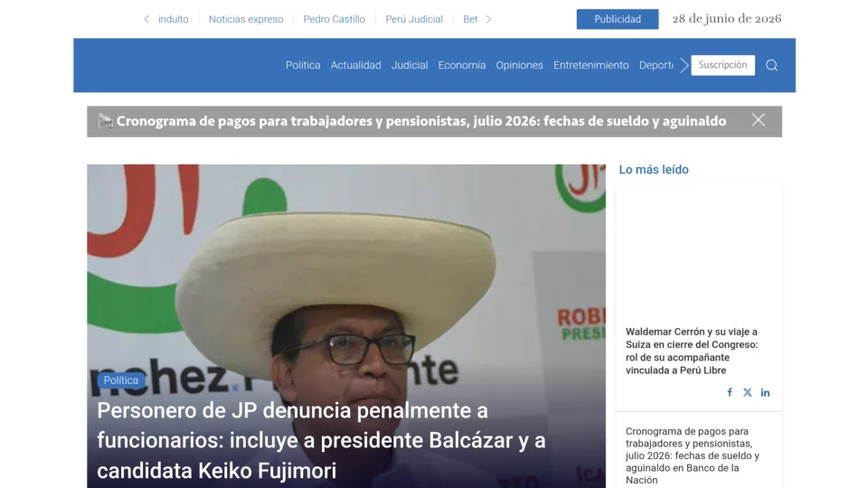Click the date 28 de junio de 2026
Viewport: 868px width, 488px height.
(727, 19)
